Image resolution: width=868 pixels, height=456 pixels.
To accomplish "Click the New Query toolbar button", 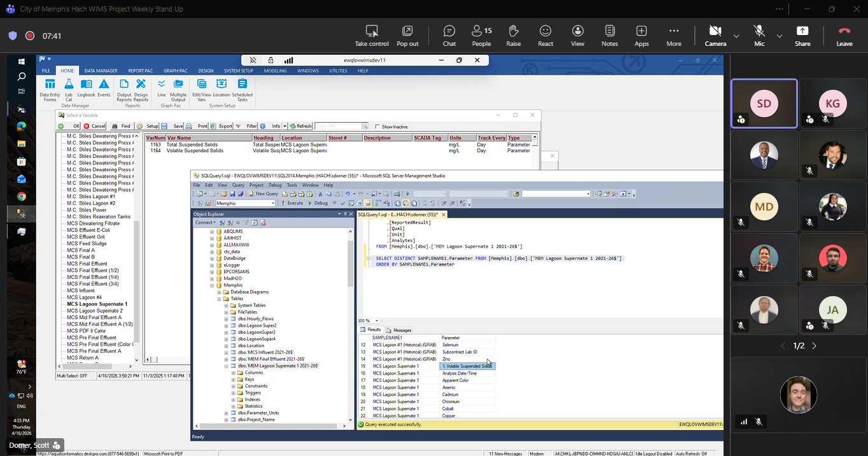I will 263,194.
